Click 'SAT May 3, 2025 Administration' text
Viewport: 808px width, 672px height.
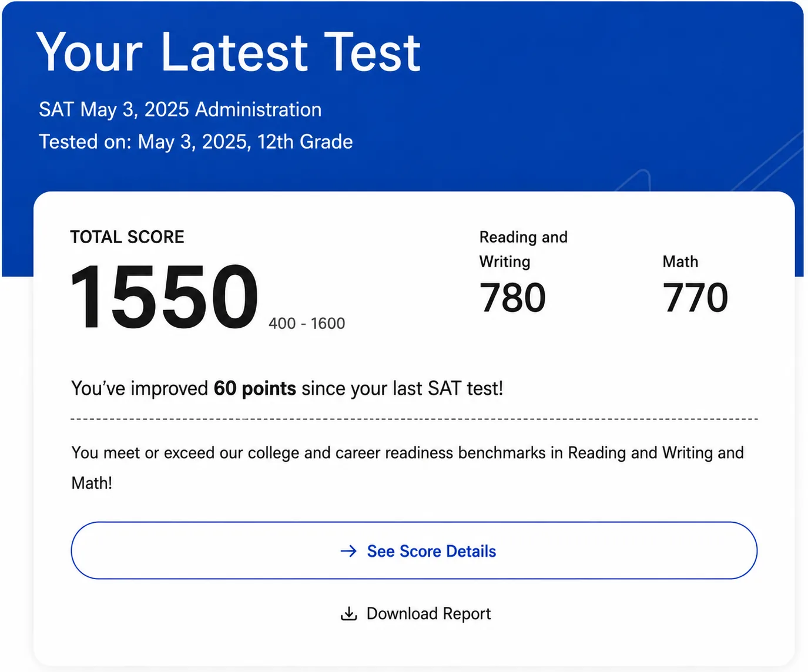[180, 110]
